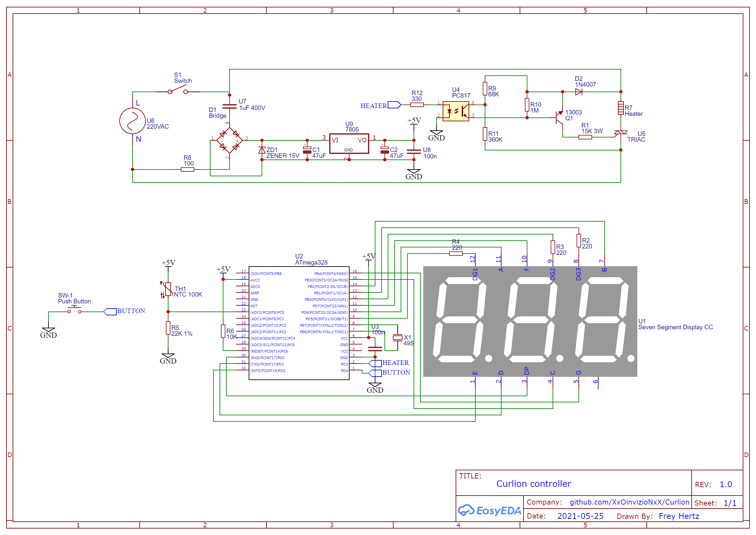
Task: Select the D1 bridge rectifier symbol
Action: pyautogui.click(x=230, y=140)
